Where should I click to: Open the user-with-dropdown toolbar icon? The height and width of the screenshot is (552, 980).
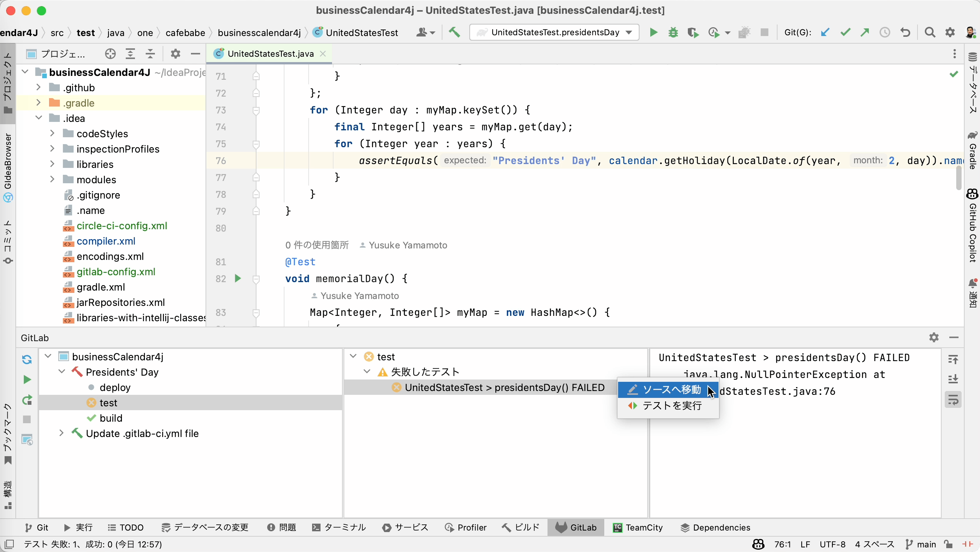point(425,33)
